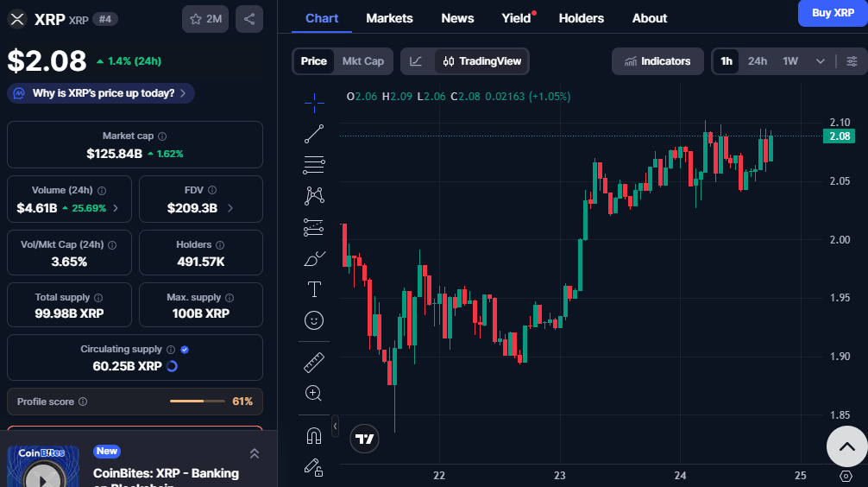Screen dimensions: 868x487
Task: Select the crosshair cursor tool
Action: [x=314, y=103]
